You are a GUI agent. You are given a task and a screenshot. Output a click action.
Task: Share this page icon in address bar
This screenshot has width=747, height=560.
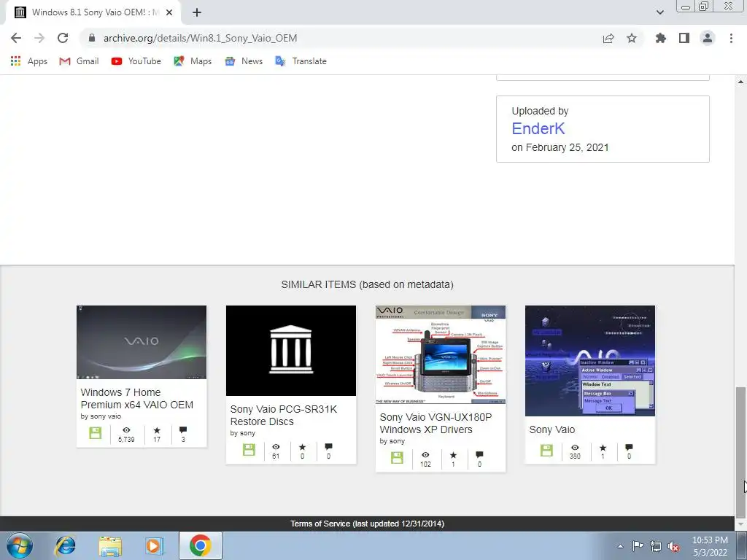pyautogui.click(x=608, y=38)
